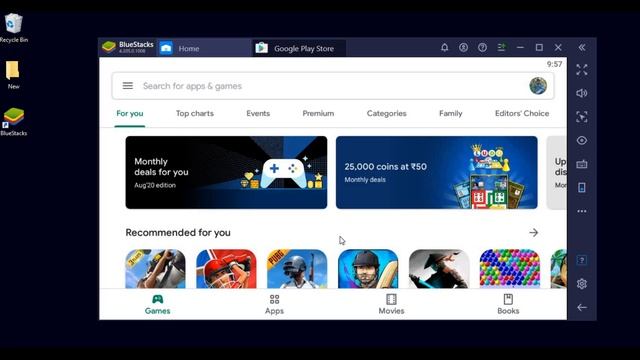The width and height of the screenshot is (640, 360).
Task: Switch to Movies in bottom navigation
Action: [391, 304]
